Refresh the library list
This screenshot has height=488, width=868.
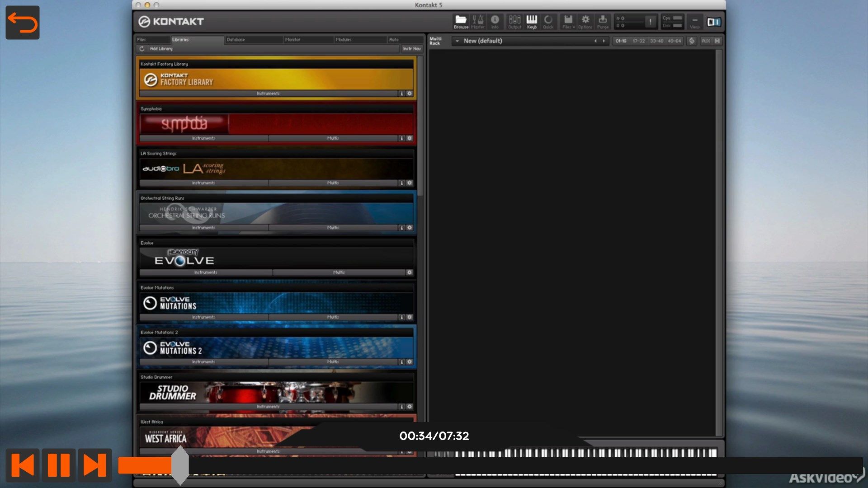point(142,48)
